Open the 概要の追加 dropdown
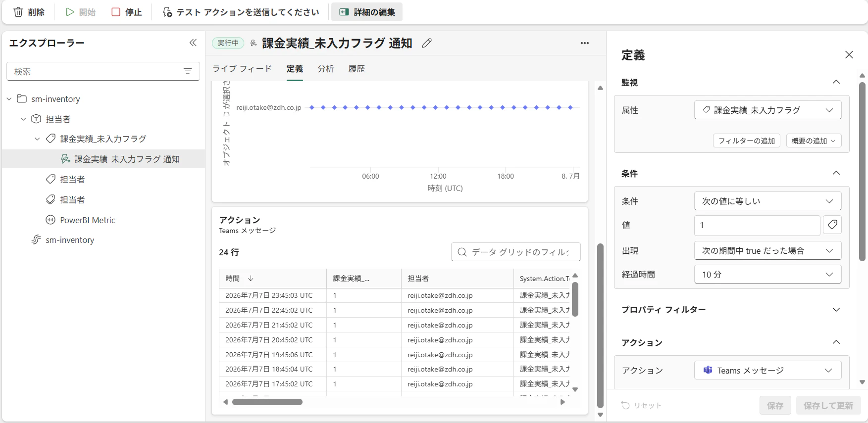This screenshot has height=423, width=868. (814, 141)
